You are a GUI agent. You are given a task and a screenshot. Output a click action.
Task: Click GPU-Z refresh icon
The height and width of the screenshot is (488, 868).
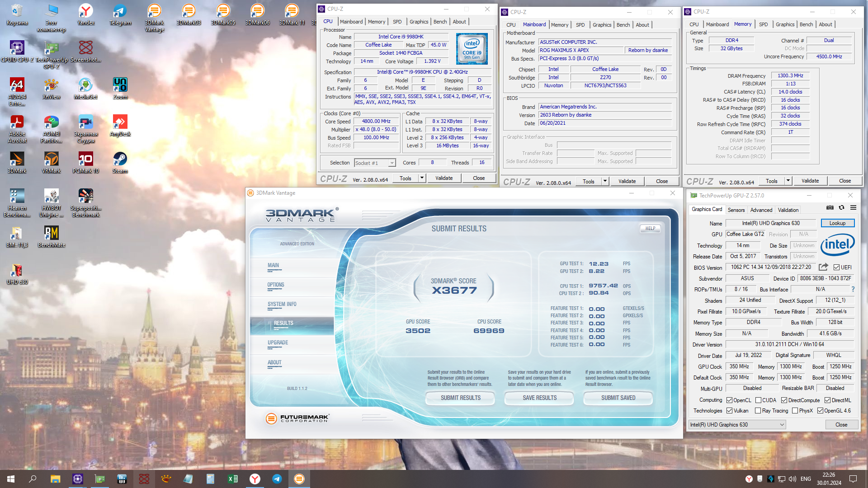click(x=841, y=207)
